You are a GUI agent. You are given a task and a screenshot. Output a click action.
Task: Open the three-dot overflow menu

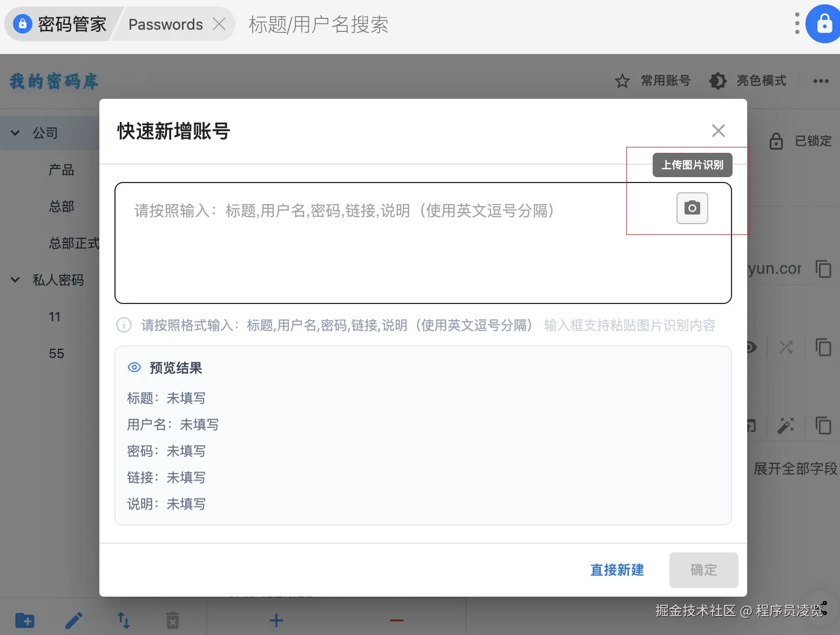pos(821,80)
